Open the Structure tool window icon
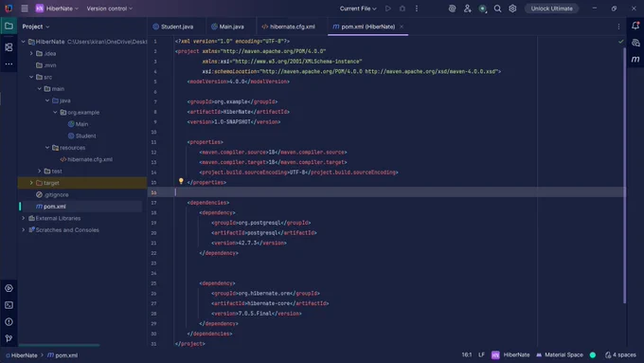The image size is (644, 363). click(x=9, y=47)
